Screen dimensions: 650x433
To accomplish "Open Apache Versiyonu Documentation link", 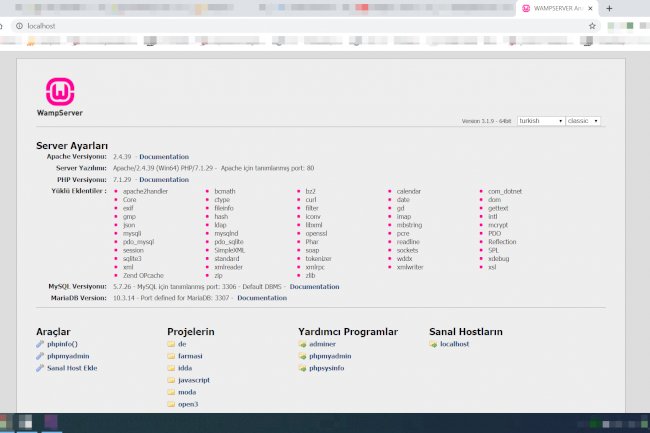I will click(164, 157).
